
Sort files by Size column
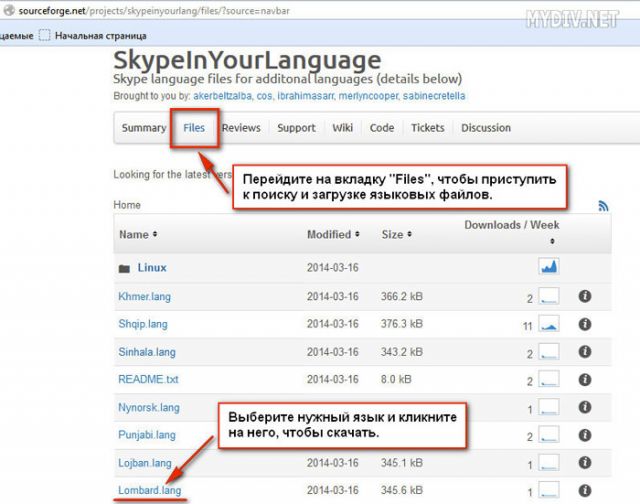pyautogui.click(x=396, y=235)
